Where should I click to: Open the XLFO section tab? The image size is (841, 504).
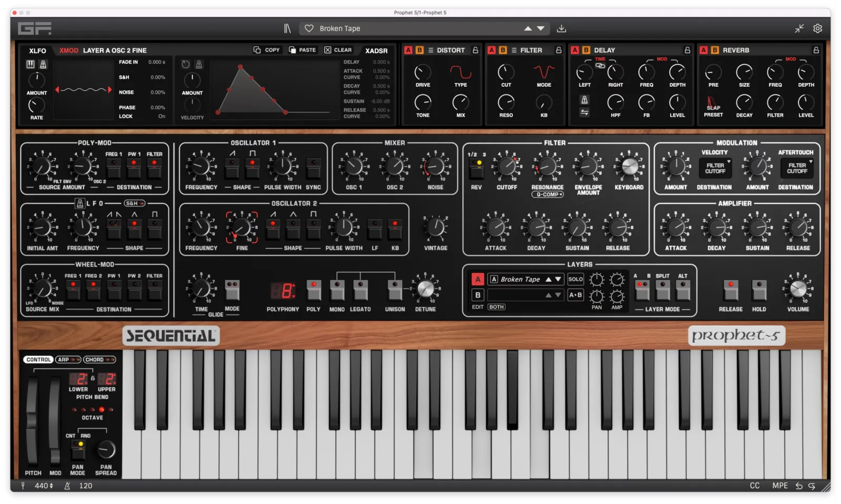37,50
